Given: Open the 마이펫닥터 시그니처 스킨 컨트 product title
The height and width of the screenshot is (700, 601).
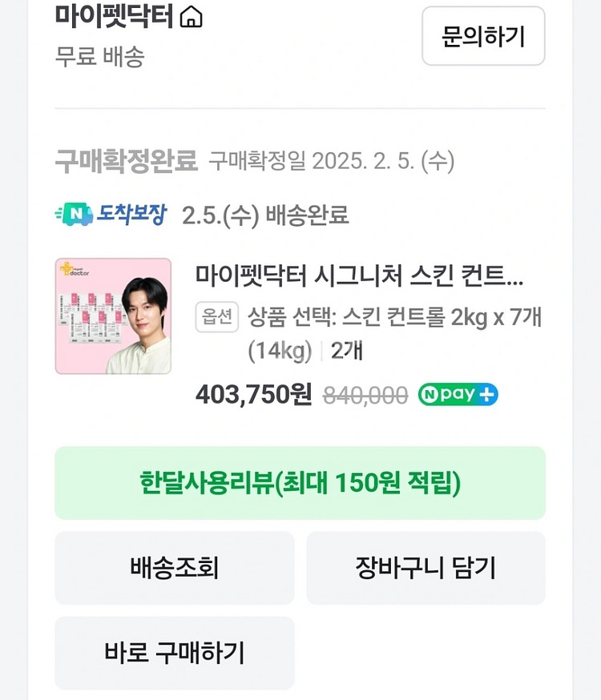Looking at the screenshot, I should click(359, 276).
